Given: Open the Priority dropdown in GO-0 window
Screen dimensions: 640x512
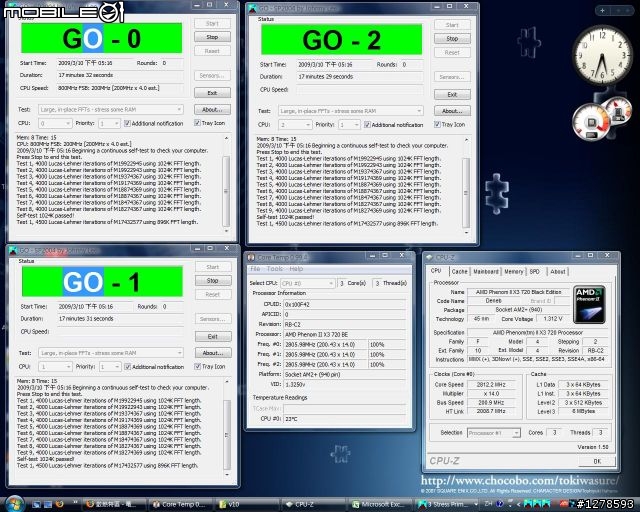Looking at the screenshot, I should [109, 123].
